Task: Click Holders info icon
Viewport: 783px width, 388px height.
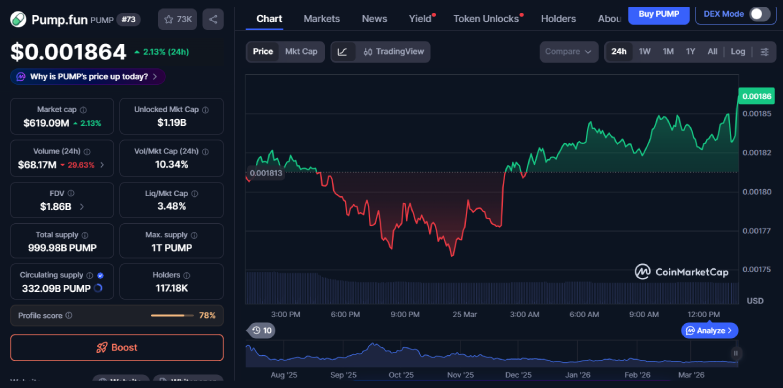Action: (187, 275)
